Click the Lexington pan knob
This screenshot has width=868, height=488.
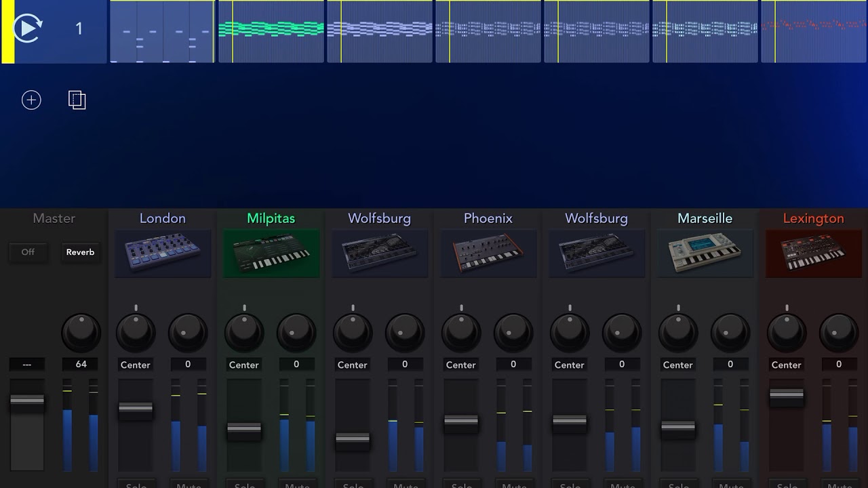click(x=787, y=333)
